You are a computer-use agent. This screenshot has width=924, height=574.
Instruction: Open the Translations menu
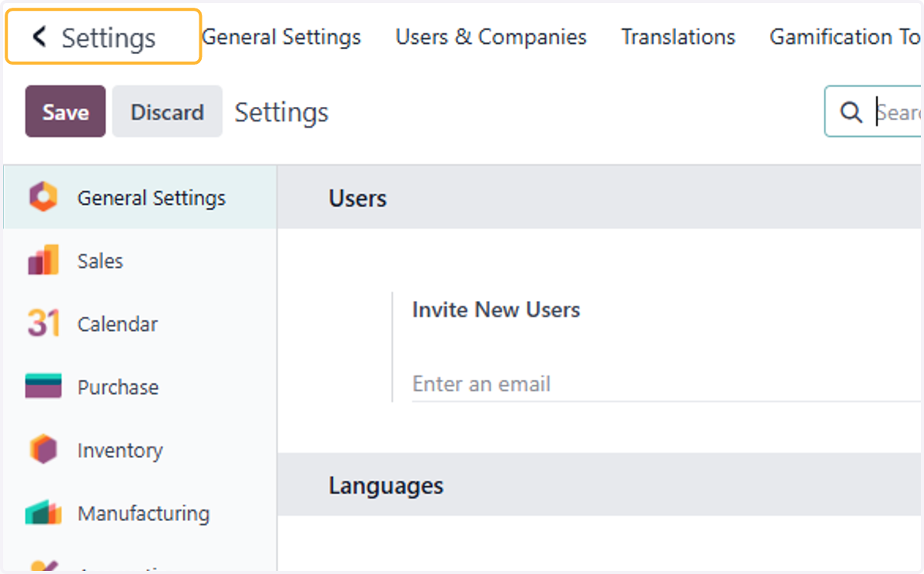678,37
